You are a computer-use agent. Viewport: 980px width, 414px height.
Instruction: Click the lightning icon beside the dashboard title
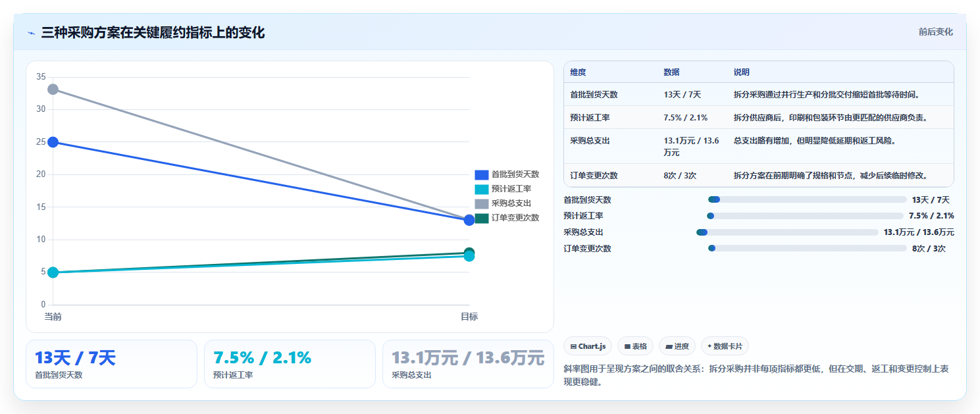coord(32,32)
